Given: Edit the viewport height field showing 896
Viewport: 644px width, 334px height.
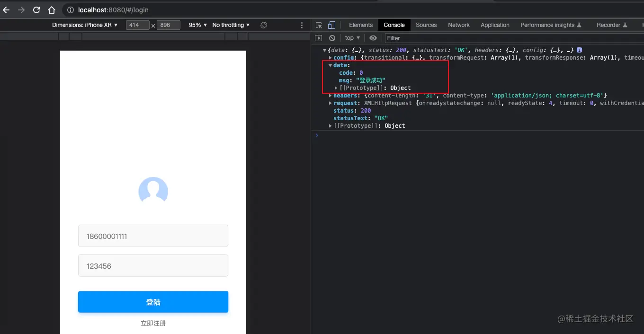Looking at the screenshot, I should point(169,25).
